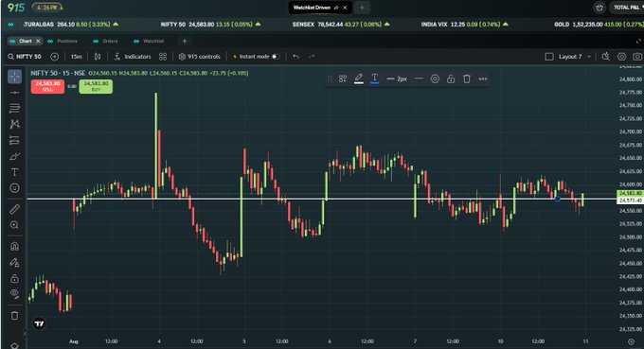Add a new workspace with plus

pos(362,8)
